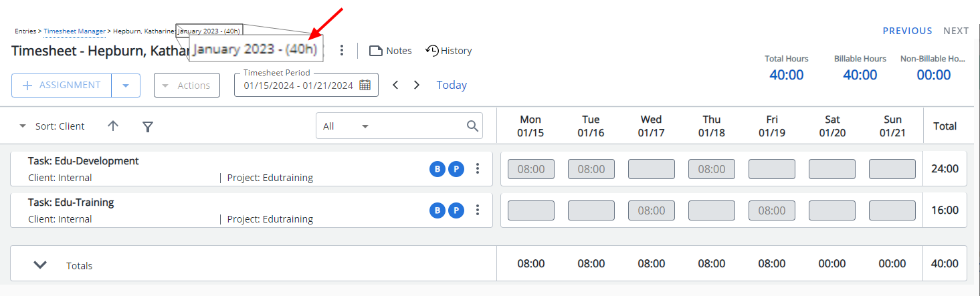Toggle sort direction arrow

113,126
